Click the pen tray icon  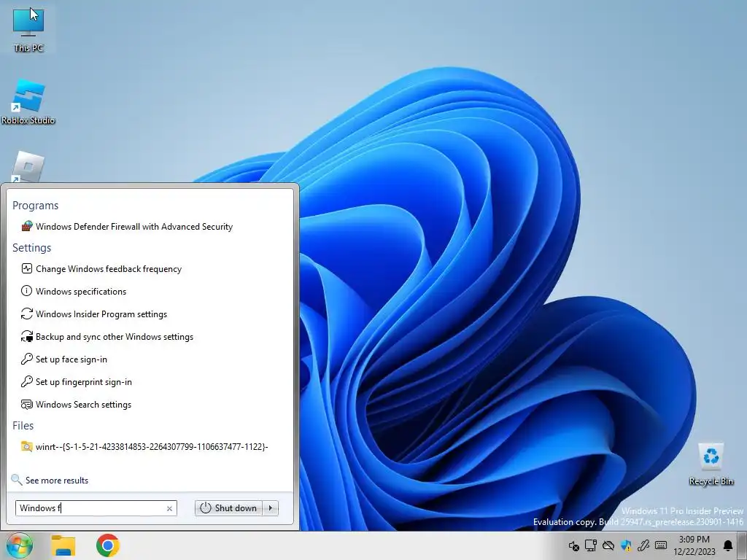click(x=643, y=545)
